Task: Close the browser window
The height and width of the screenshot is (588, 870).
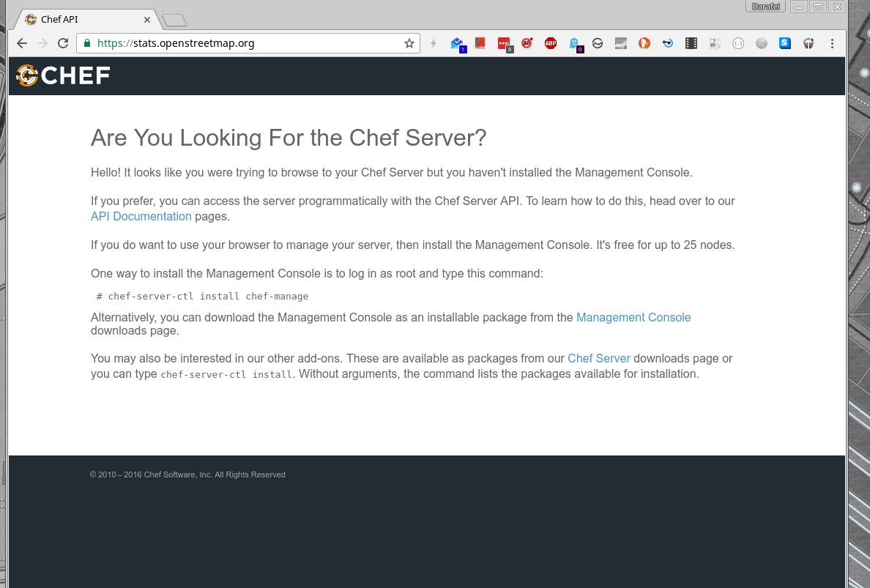Action: point(837,7)
